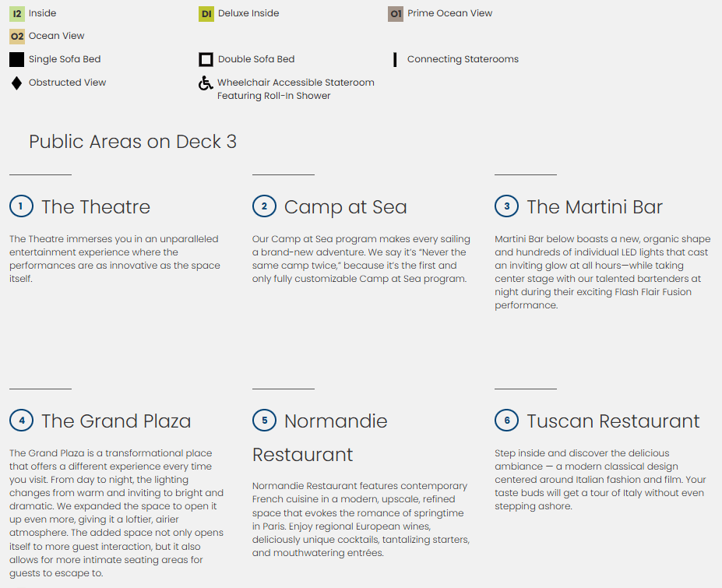Click the number 5 circle beside Normandie
The image size is (722, 588).
tap(264, 421)
